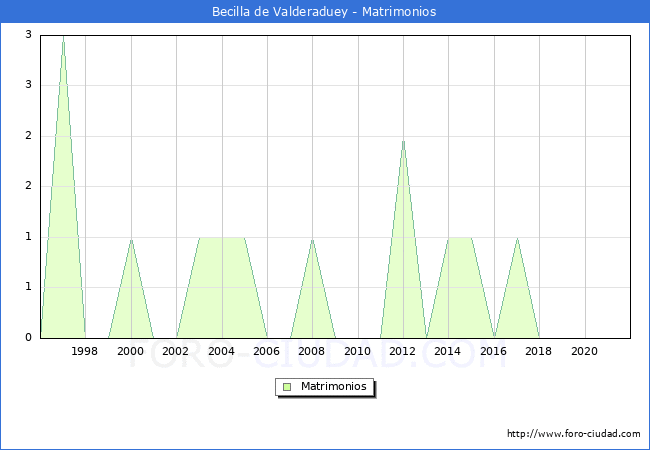650x450 pixels.
Task: Click the 2003–2005 plateau area
Action: tap(222, 288)
